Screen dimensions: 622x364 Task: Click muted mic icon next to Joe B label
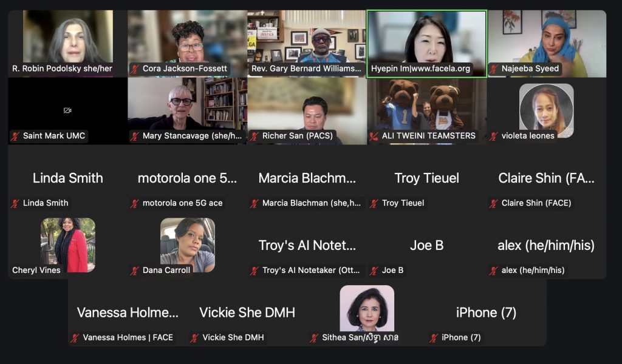pyautogui.click(x=374, y=271)
